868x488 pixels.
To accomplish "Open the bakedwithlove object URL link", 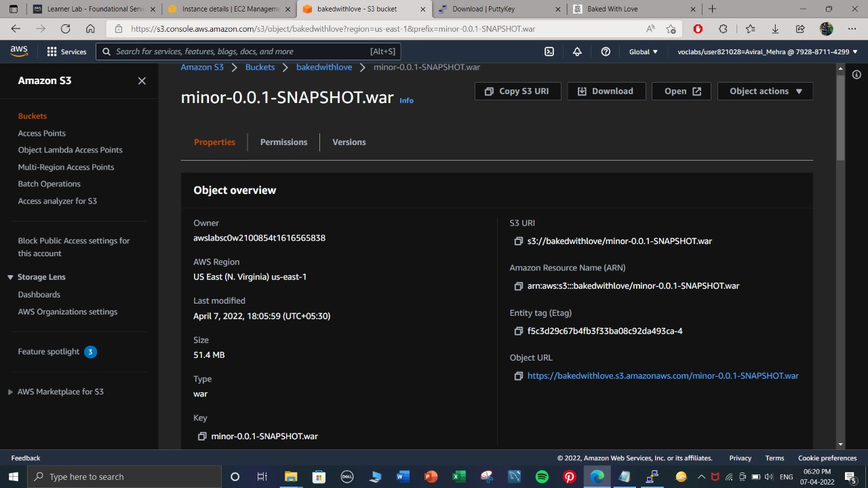I will coord(663,375).
